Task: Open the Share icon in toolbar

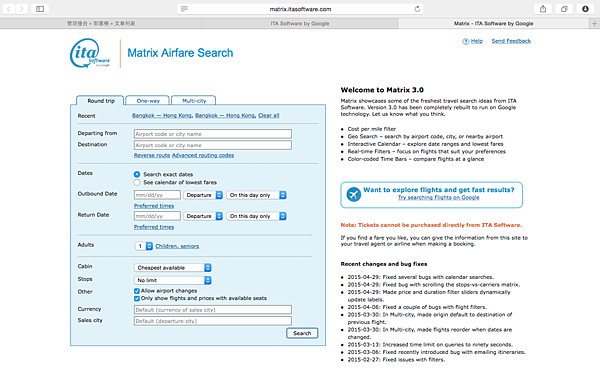Action: 543,9
